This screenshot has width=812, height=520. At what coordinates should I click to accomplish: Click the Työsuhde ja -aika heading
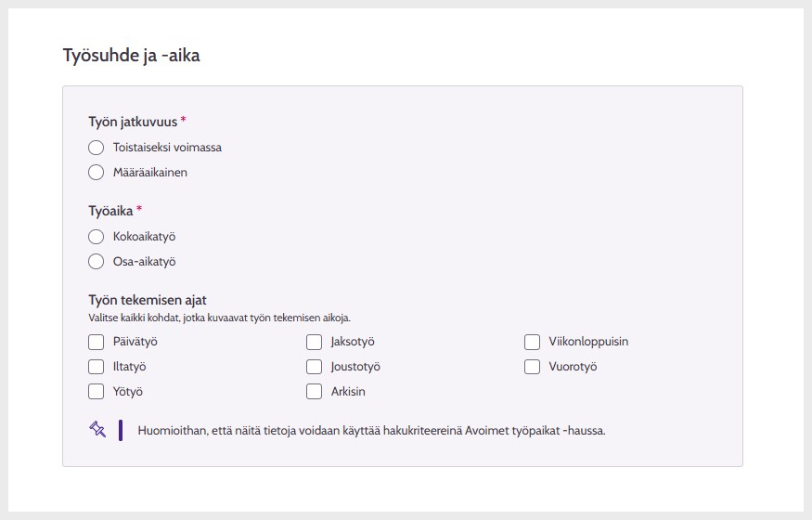click(131, 56)
